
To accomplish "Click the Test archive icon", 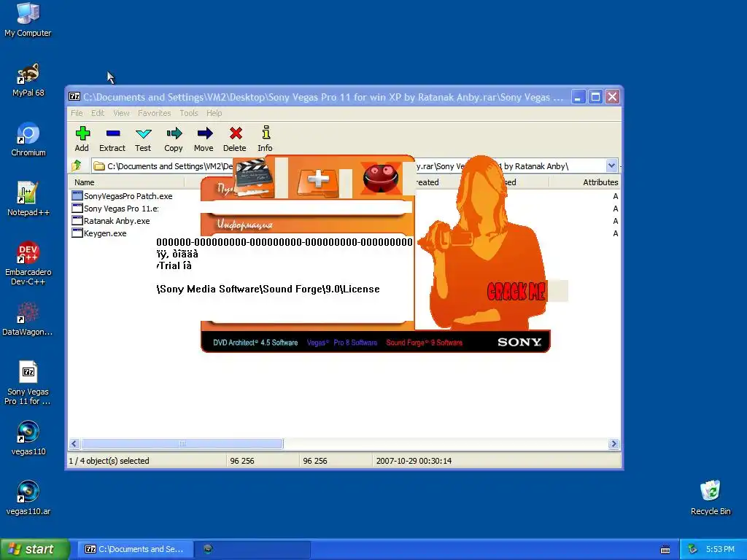I will 143,139.
